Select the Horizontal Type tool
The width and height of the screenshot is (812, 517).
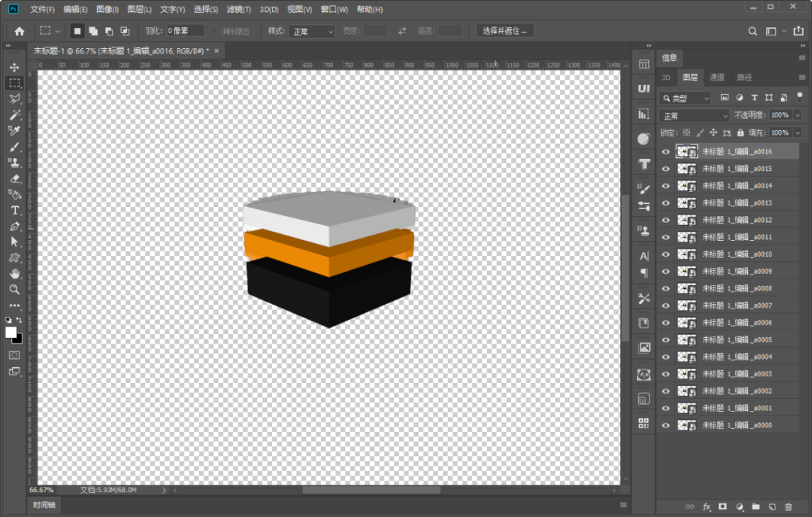(14, 210)
